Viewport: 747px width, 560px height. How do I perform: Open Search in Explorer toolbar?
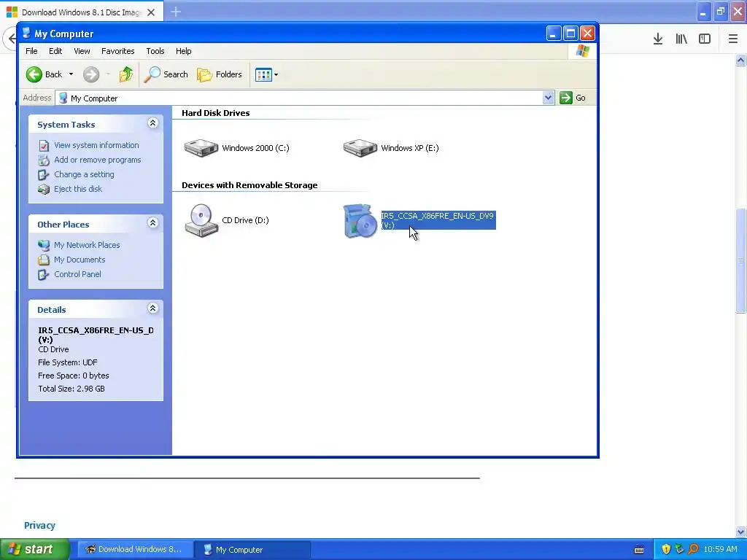pyautogui.click(x=166, y=74)
